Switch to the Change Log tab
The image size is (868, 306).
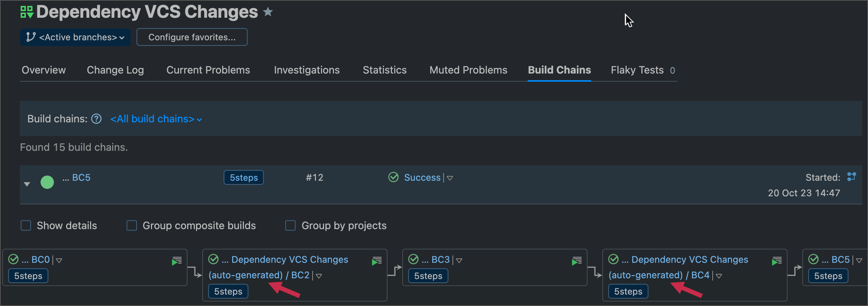tap(115, 70)
